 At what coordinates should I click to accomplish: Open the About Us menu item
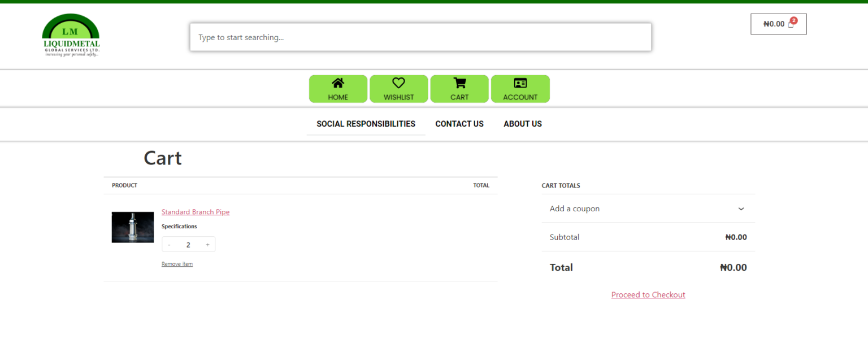click(522, 124)
